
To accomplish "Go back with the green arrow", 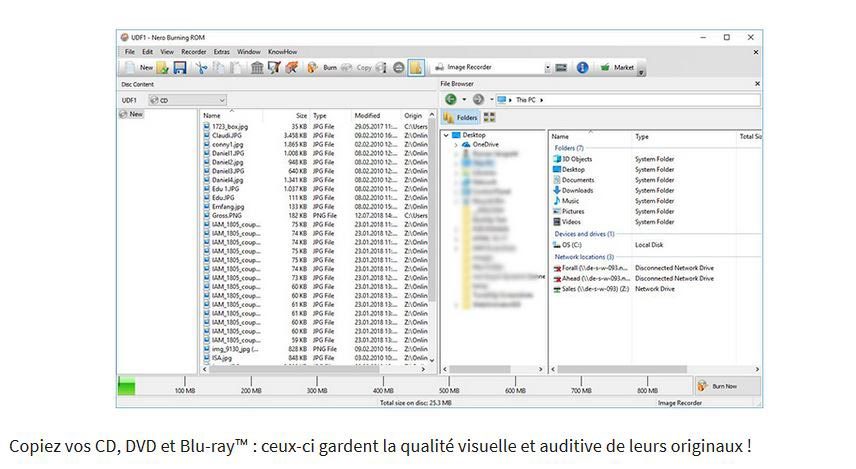I will point(451,99).
